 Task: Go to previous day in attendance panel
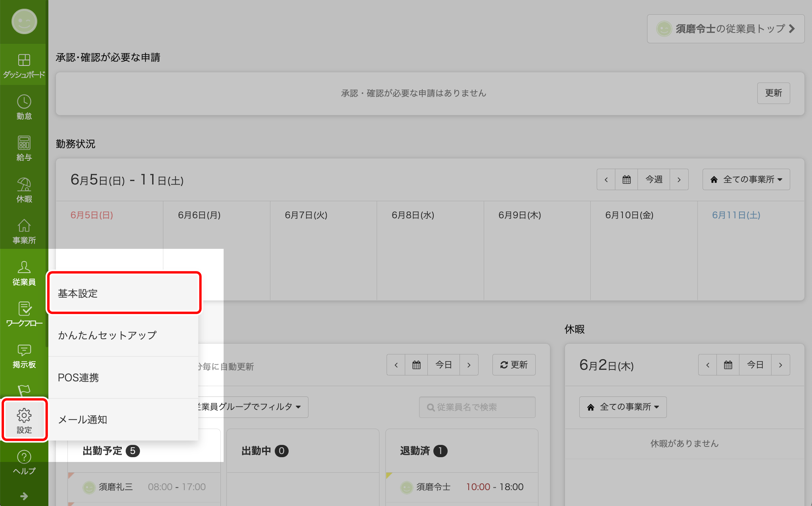396,365
